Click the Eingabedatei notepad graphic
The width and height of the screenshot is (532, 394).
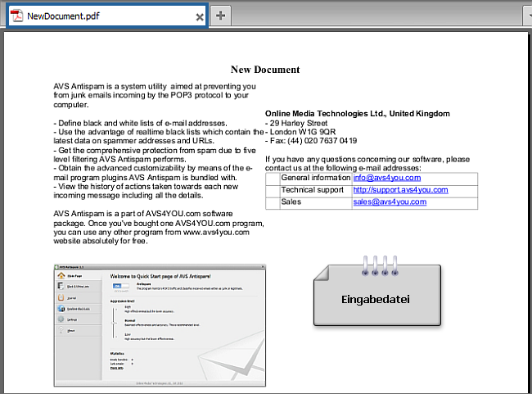[x=377, y=292]
